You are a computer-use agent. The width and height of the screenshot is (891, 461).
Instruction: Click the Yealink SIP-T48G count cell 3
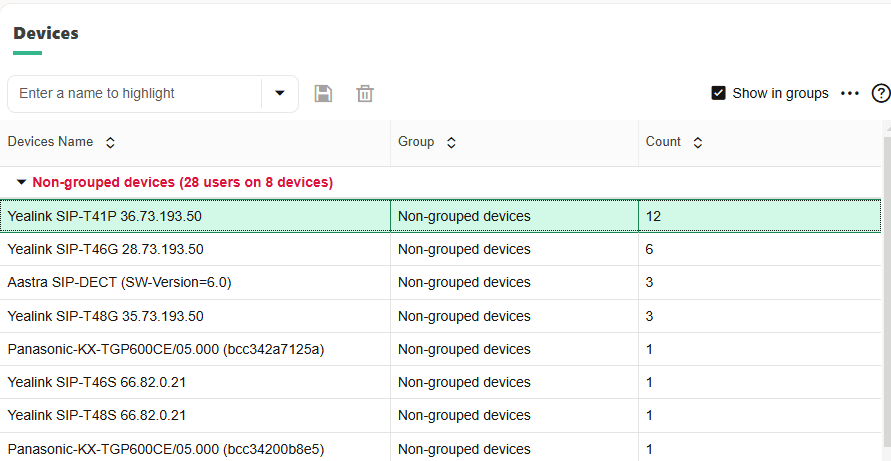point(760,316)
